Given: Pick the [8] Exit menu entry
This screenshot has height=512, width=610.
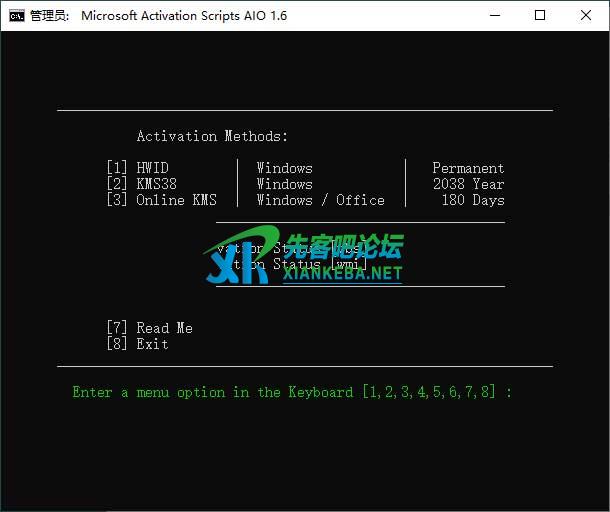Looking at the screenshot, I should click(x=137, y=344).
